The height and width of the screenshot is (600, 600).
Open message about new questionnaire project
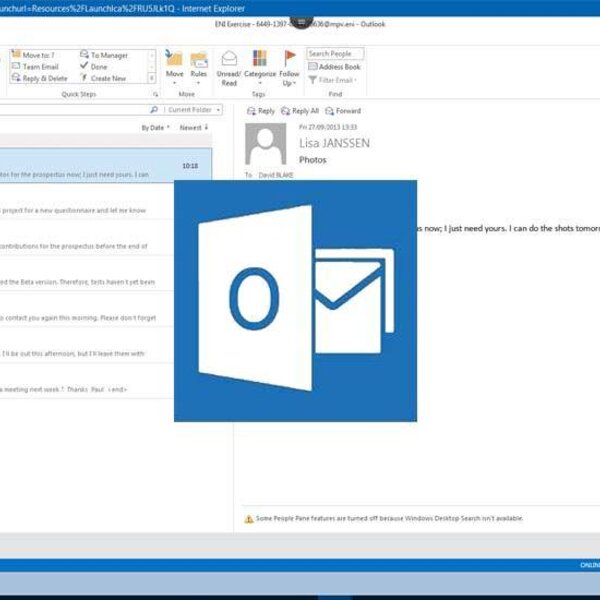(87, 202)
